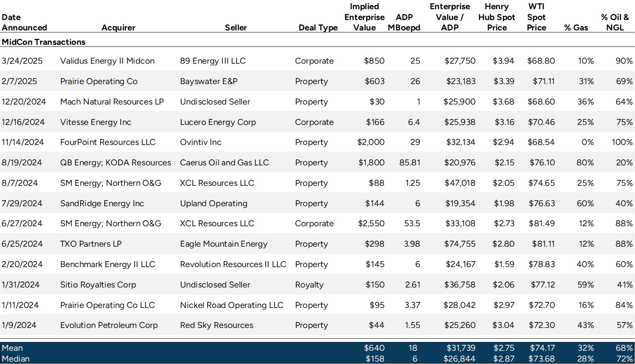Viewport: 635px width, 364px height.
Task: Click the '% Gas' column header
Action: point(576,28)
